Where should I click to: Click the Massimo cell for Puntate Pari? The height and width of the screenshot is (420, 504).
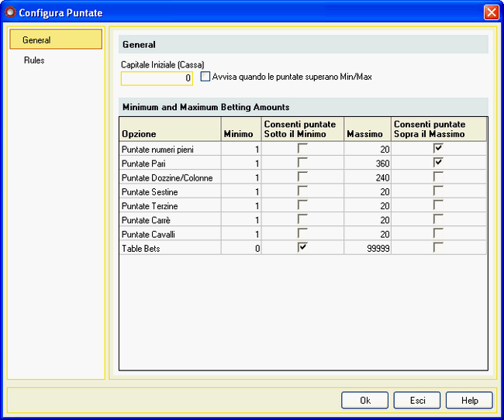366,163
